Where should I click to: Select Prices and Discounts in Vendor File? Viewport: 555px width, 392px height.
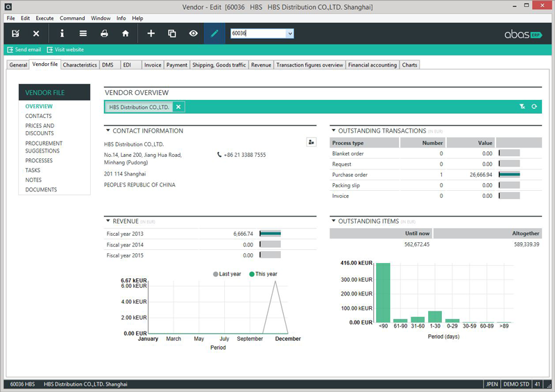[40, 130]
